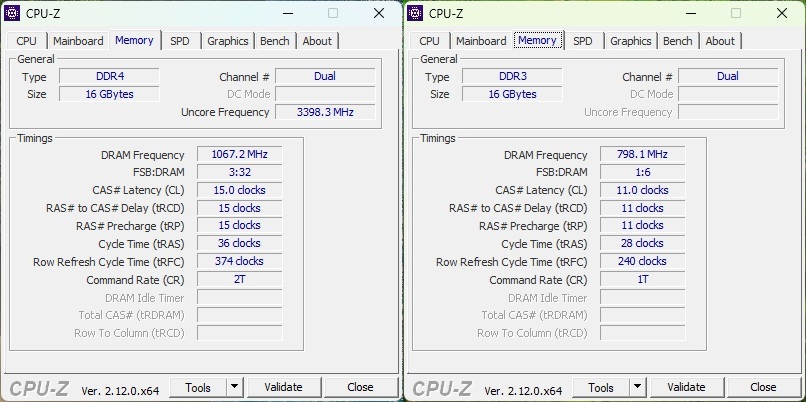806x402 pixels.
Task: Click the 28 clocks tRAS value
Action: coord(643,243)
